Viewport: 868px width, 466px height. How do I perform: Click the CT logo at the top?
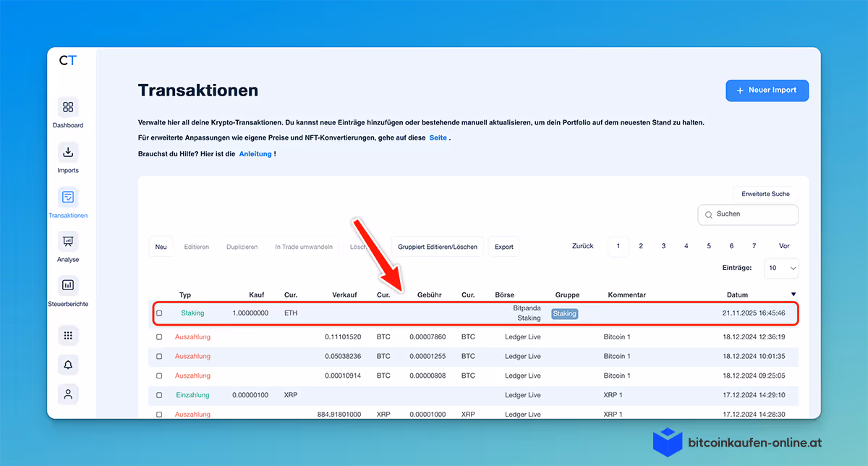pyautogui.click(x=69, y=61)
